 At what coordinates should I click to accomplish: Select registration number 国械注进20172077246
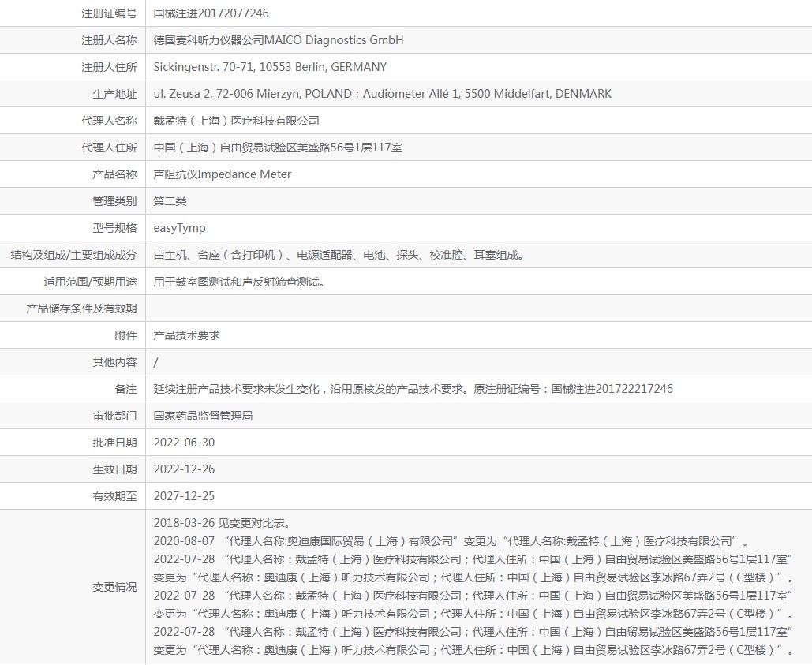pyautogui.click(x=211, y=13)
